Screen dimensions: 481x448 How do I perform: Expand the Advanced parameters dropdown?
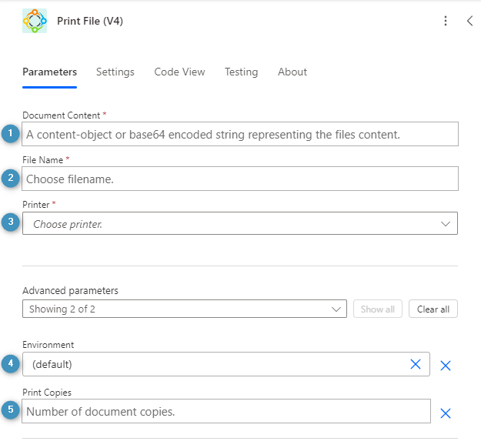[x=185, y=309]
